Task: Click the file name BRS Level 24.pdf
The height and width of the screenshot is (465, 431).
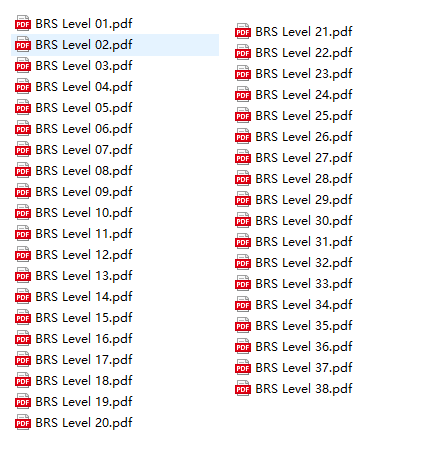Action: point(304,95)
